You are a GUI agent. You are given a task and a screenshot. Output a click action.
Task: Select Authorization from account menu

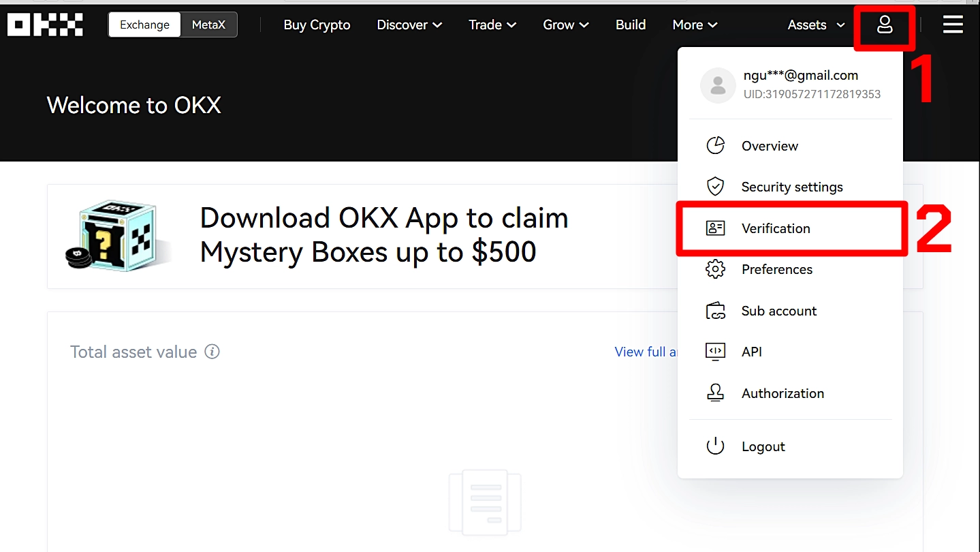tap(790, 393)
